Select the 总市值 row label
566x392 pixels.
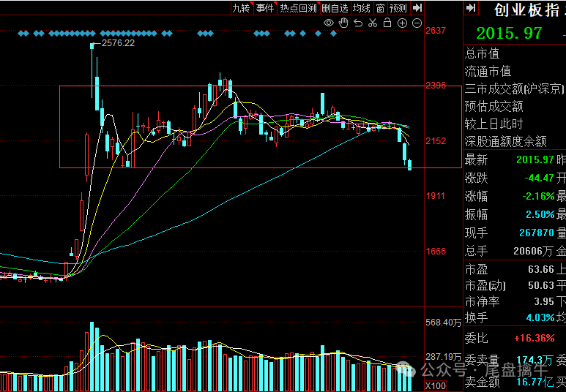(x=482, y=53)
